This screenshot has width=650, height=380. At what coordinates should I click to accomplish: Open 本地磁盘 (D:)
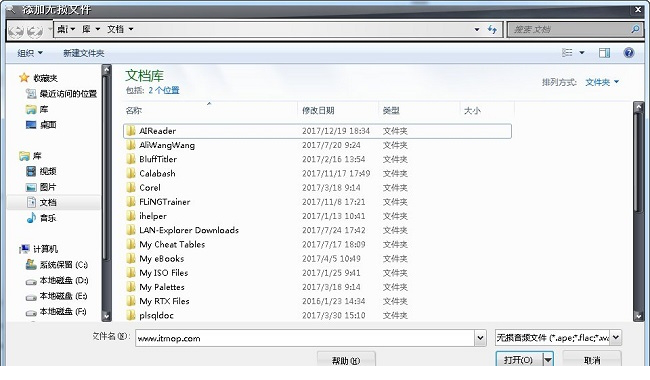57,280
